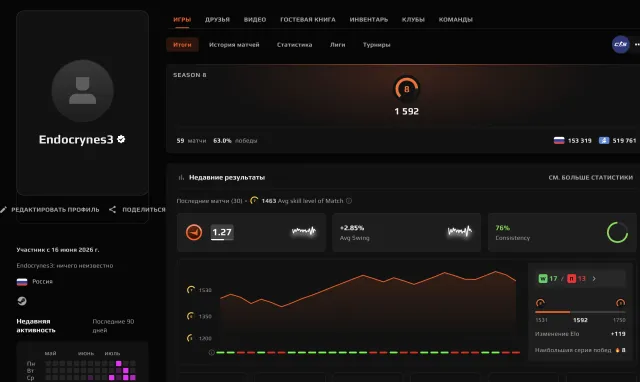Click the skill level icon beside 1463
The image size is (640, 382).
click(254, 200)
